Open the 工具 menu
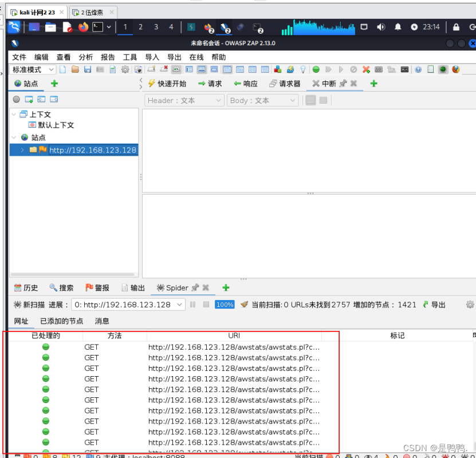The width and height of the screenshot is (476, 458). [130, 57]
